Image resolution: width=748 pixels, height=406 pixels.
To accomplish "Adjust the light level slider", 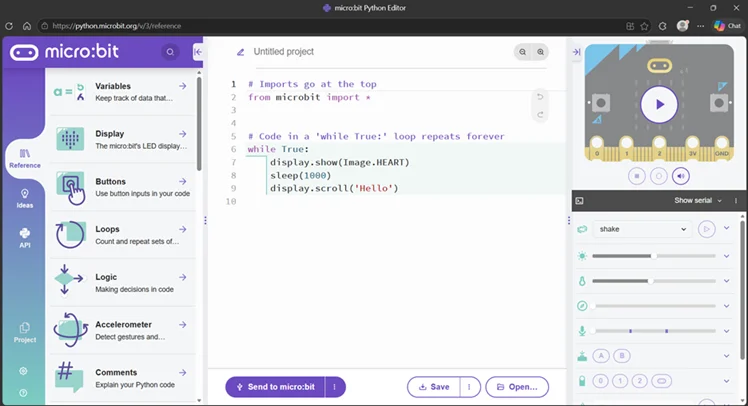I will (x=654, y=256).
